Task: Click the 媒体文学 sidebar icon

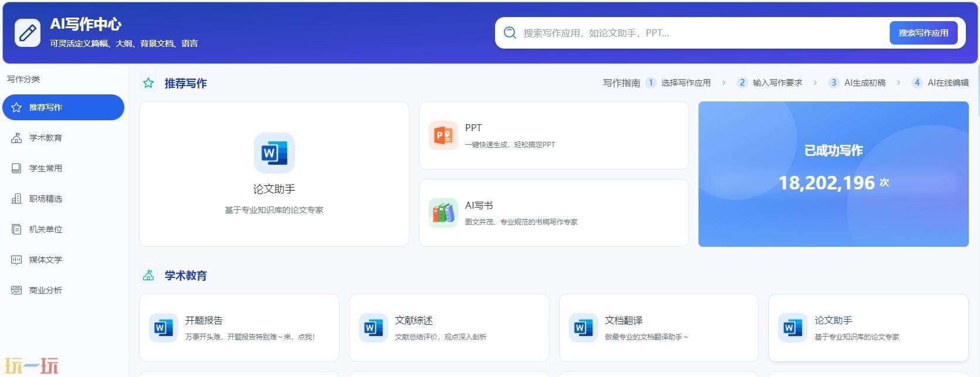Action: coord(16,260)
